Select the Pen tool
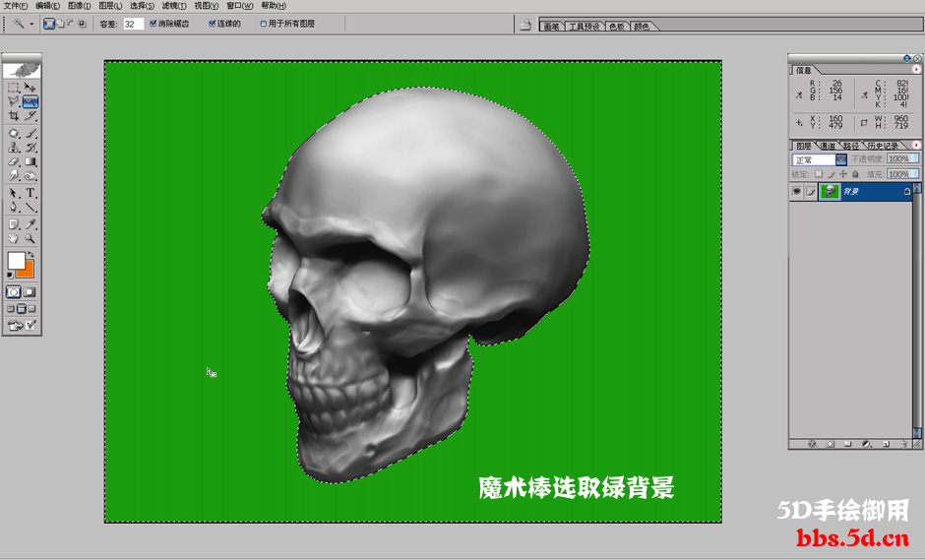Image resolution: width=925 pixels, height=560 pixels. 14,207
